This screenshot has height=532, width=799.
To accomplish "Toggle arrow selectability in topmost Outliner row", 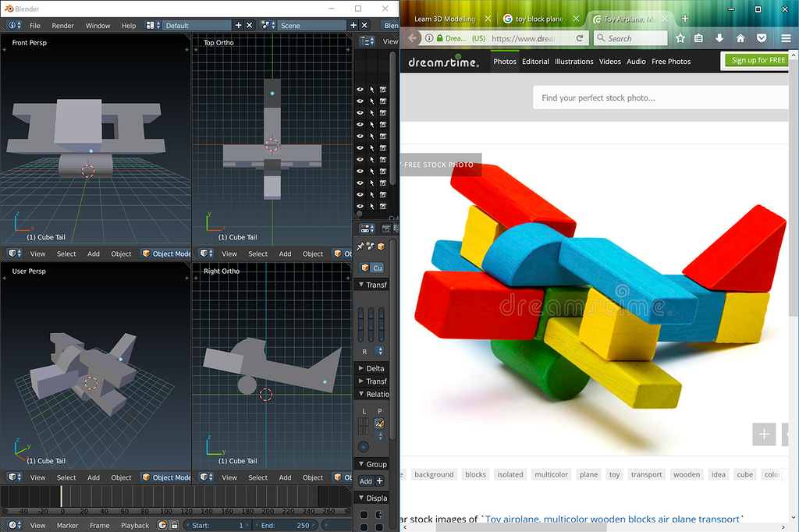I will (x=372, y=89).
